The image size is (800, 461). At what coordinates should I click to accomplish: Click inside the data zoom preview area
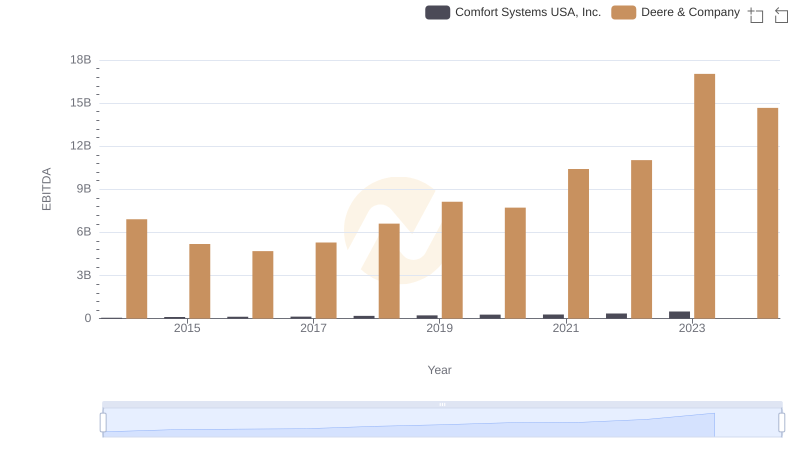(442, 423)
